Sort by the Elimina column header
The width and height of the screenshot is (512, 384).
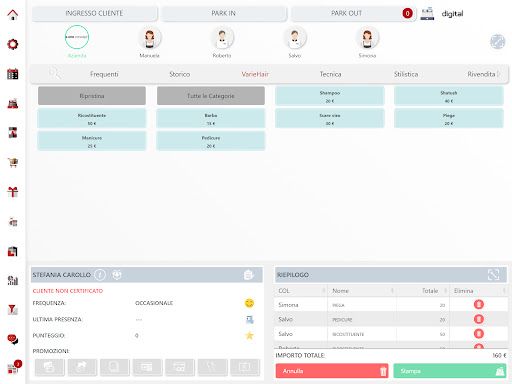[x=479, y=291]
